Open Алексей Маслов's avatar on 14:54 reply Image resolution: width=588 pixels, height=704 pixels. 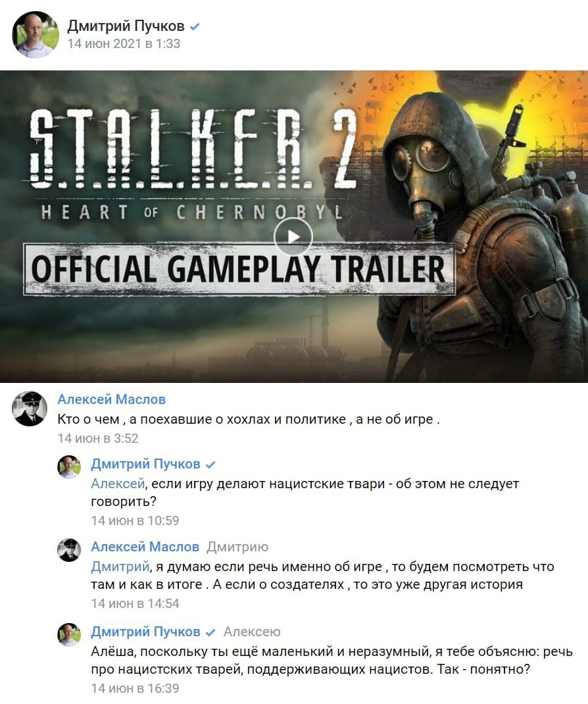[69, 550]
